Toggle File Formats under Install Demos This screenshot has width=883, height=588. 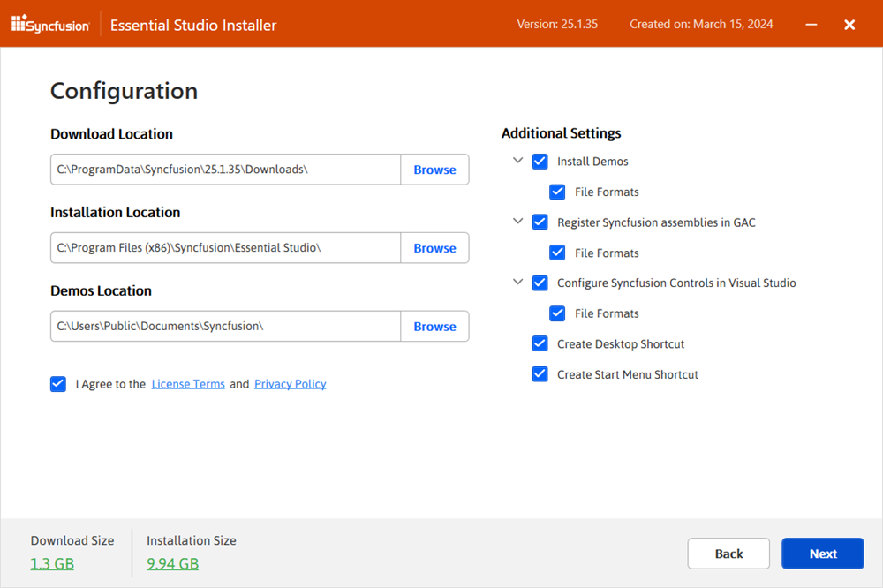coord(557,192)
